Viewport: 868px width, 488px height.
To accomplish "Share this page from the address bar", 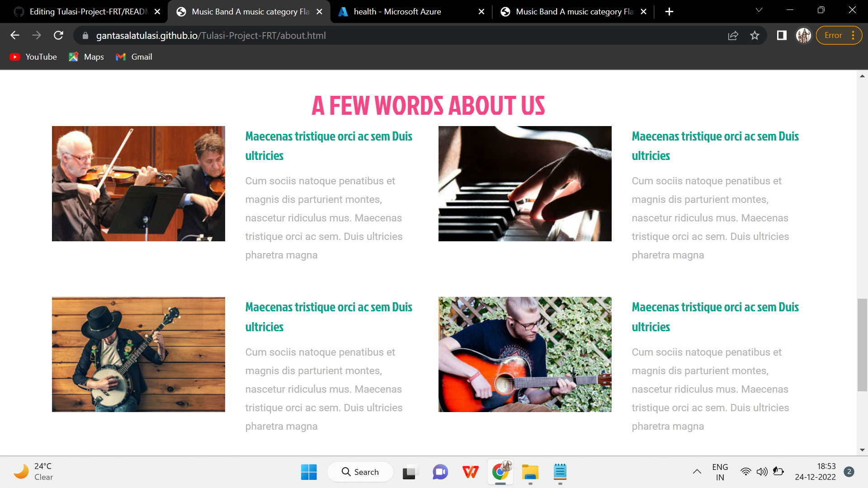I will coord(733,35).
